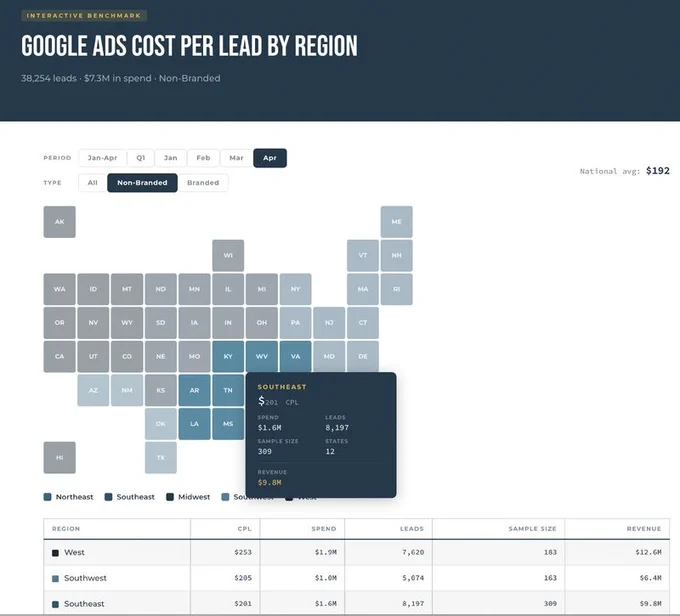This screenshot has width=680, height=616.
Task: Set type filter to All
Action: click(x=92, y=183)
